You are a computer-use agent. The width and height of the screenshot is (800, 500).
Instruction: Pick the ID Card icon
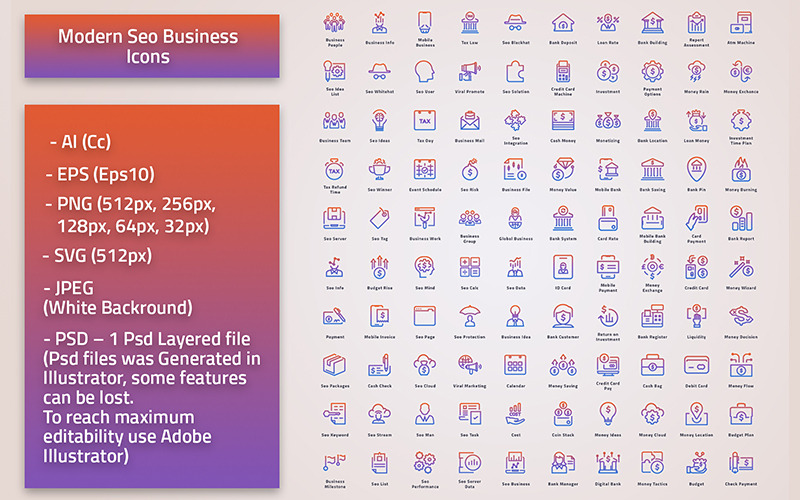(563, 268)
